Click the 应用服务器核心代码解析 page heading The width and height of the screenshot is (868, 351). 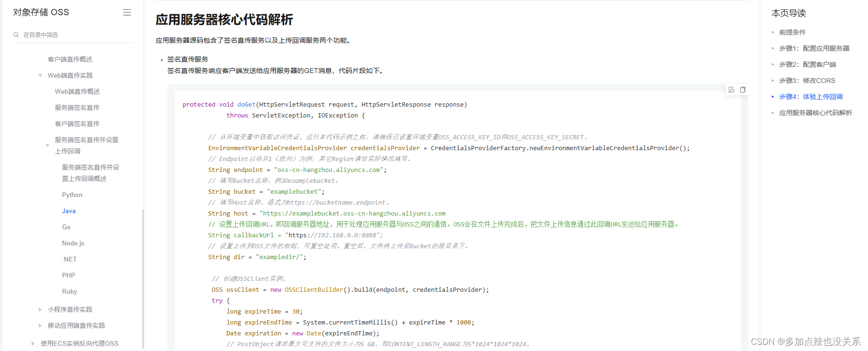click(224, 19)
